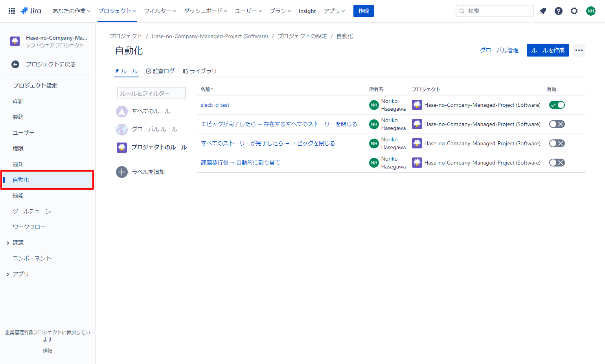The image size is (605, 364).
Task: Open the グローバル管理 link
Action: click(499, 50)
